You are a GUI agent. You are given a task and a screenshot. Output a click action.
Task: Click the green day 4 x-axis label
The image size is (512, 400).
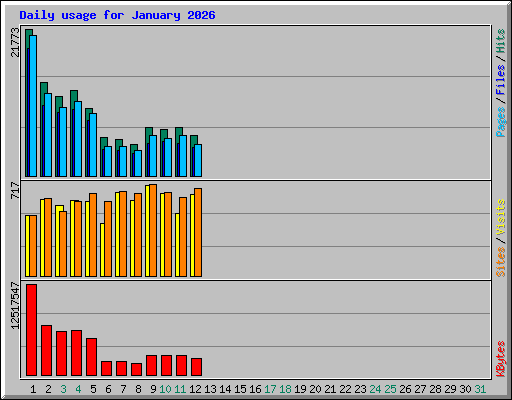pos(78,389)
